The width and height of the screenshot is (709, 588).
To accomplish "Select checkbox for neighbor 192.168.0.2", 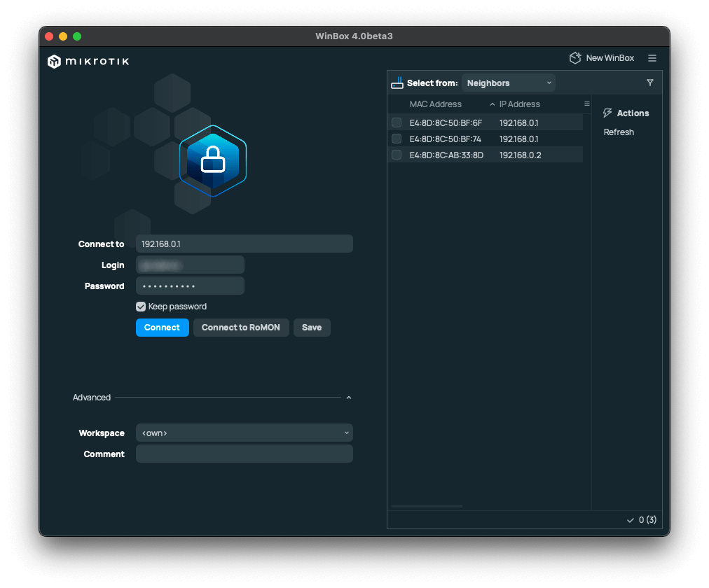I will 397,155.
